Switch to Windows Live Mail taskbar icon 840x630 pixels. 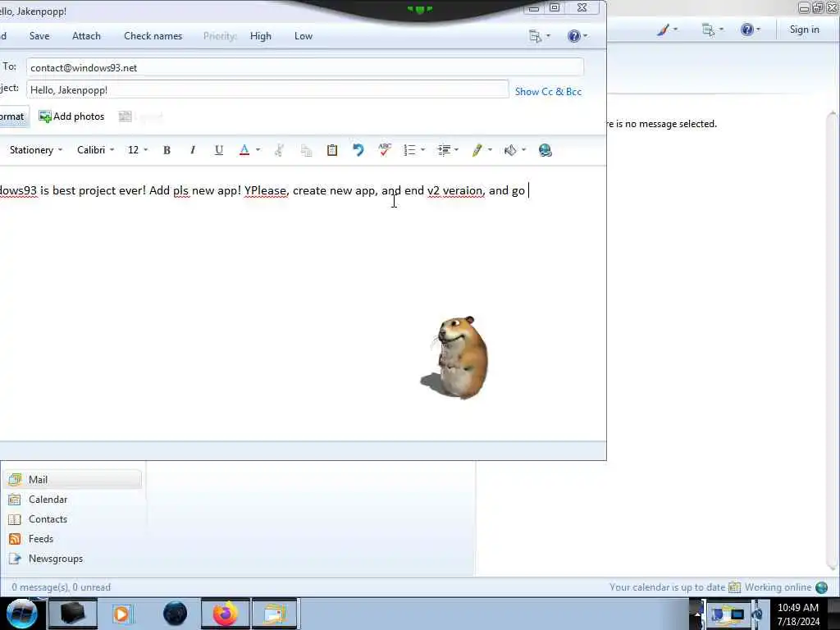(x=275, y=614)
